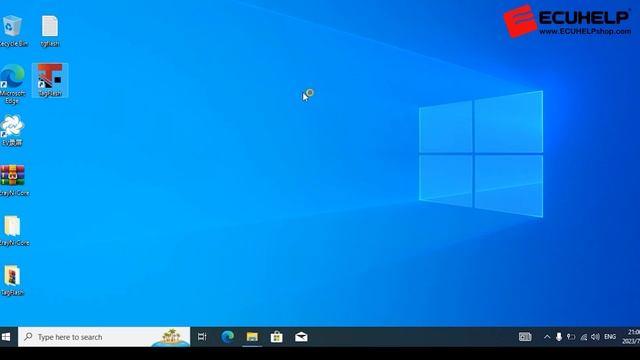This screenshot has width=640, height=360.
Task: Click the tray icon right of the microphone
Action: point(571,337)
